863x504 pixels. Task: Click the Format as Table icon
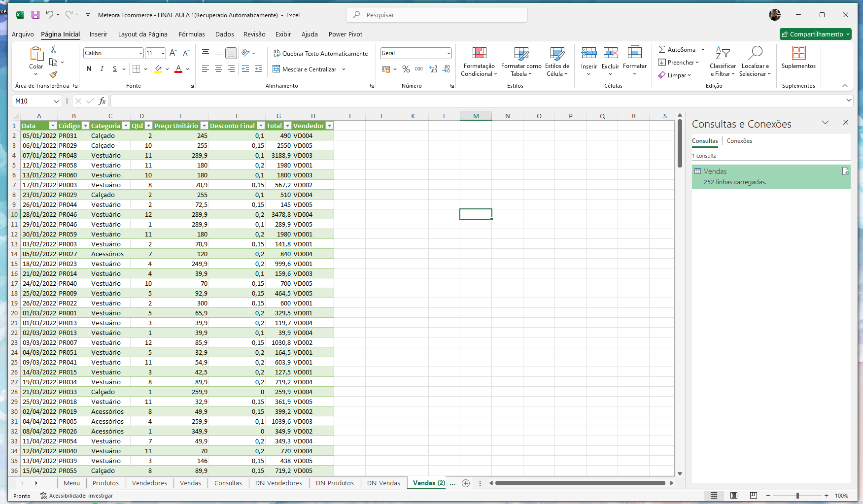click(521, 54)
